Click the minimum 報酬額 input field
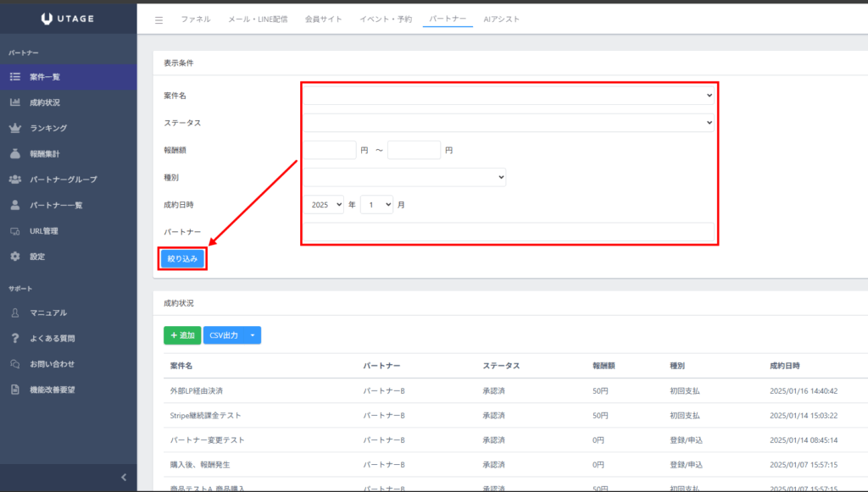Image resolution: width=868 pixels, height=492 pixels. click(330, 150)
